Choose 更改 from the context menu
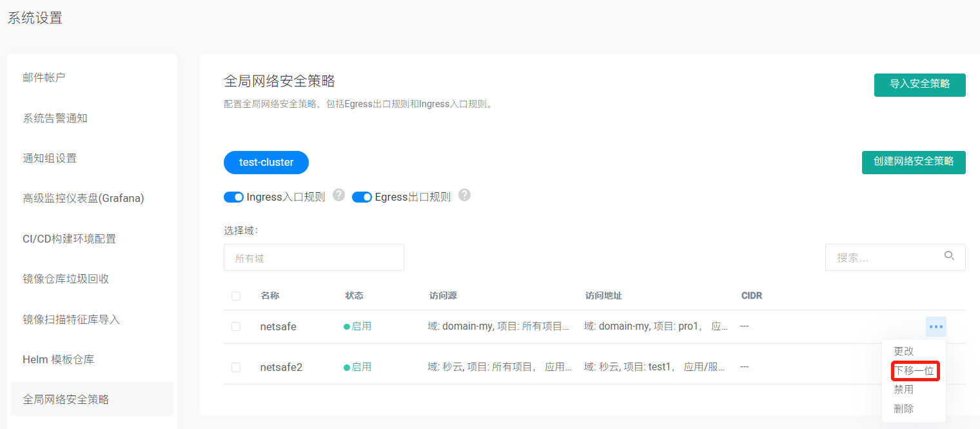 [903, 352]
